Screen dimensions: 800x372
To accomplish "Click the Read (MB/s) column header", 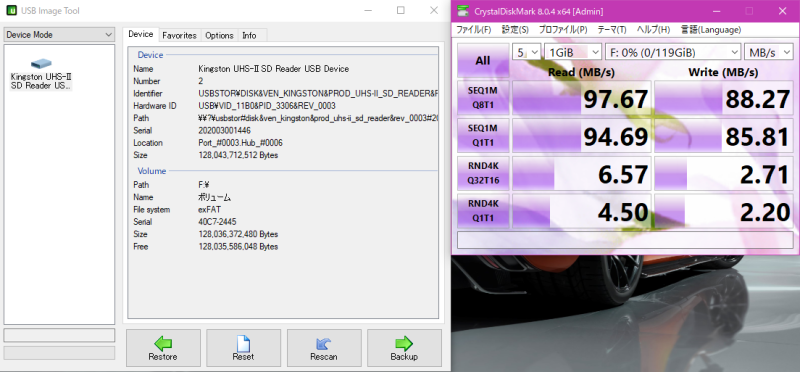I will click(x=581, y=72).
